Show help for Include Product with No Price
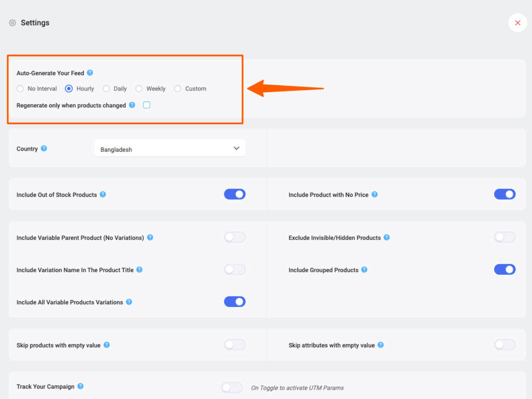The height and width of the screenshot is (399, 532). tap(375, 194)
